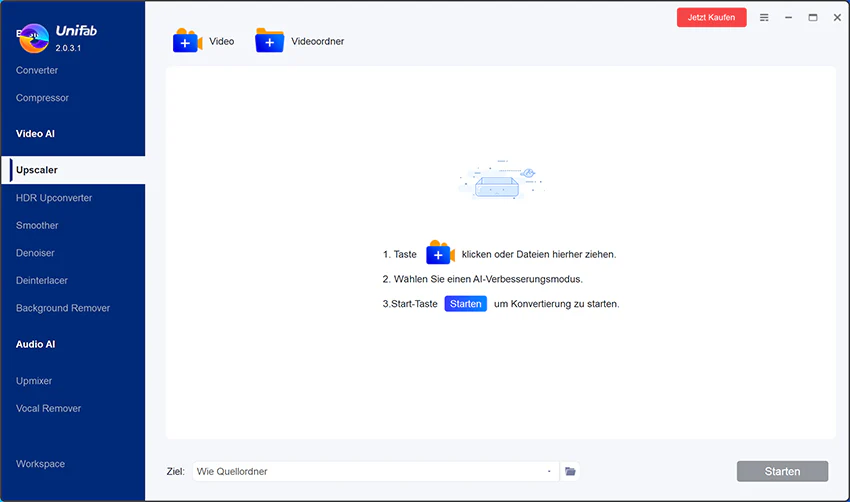
Task: Maximize the UniFab window
Action: tap(813, 17)
